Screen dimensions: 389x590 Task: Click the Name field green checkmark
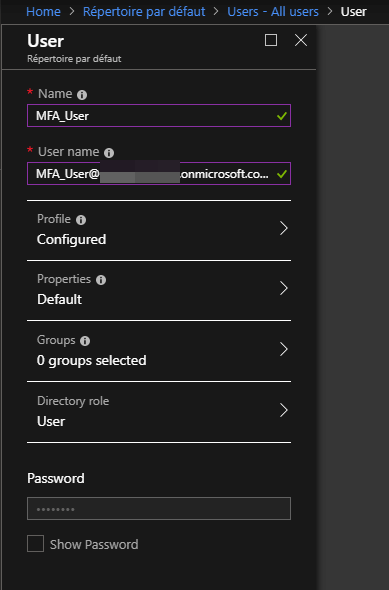(282, 116)
